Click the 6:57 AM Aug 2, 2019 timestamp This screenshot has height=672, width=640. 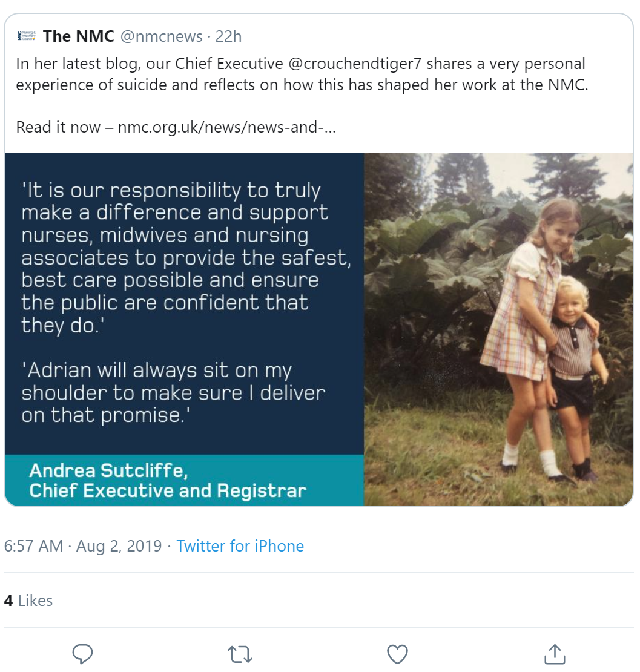coord(83,546)
